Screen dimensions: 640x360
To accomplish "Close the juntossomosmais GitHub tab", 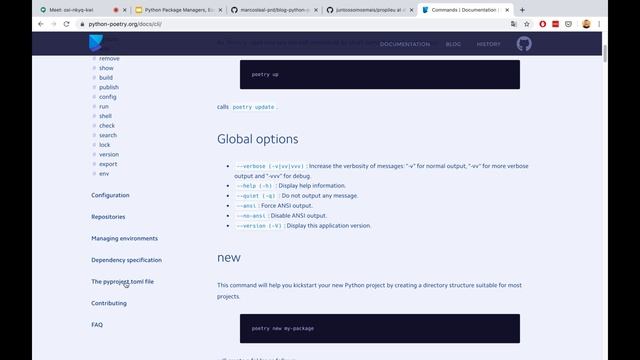I will pyautogui.click(x=411, y=10).
